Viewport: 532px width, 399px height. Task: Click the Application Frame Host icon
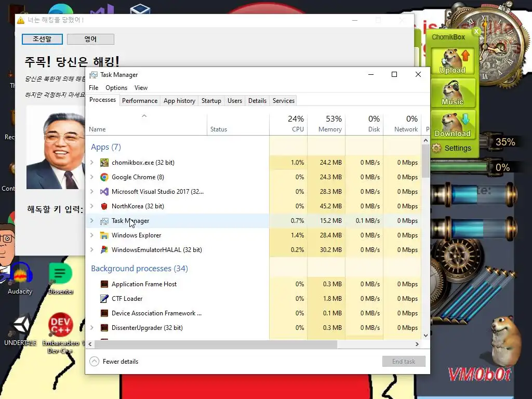point(104,284)
